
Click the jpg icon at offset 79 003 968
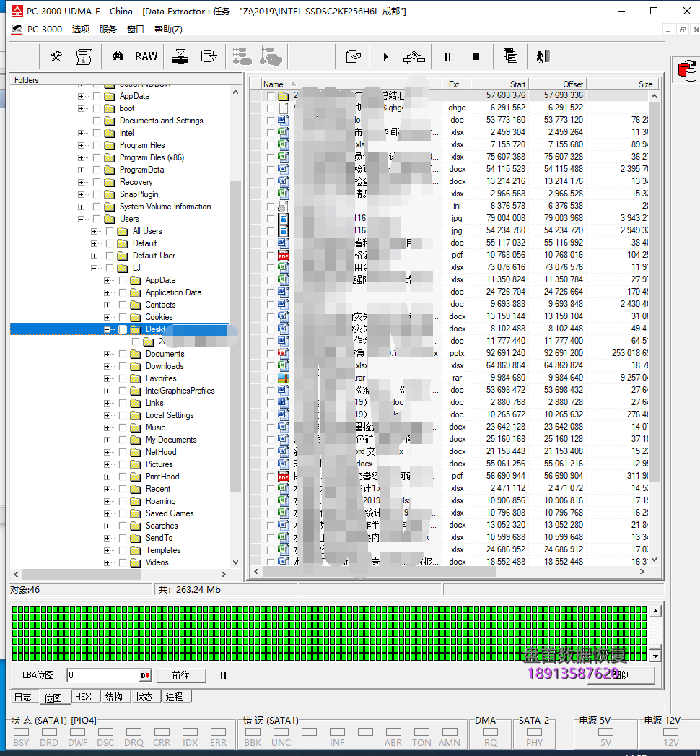[284, 218]
